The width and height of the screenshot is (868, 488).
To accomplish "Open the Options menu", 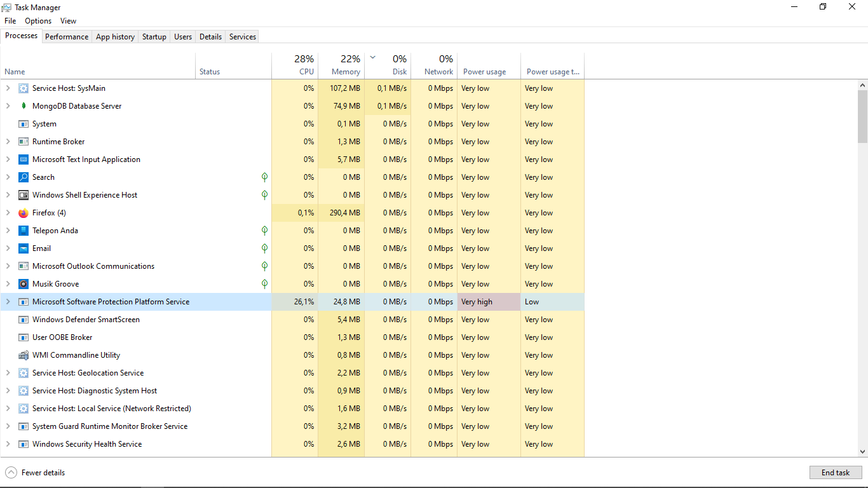I will point(38,21).
